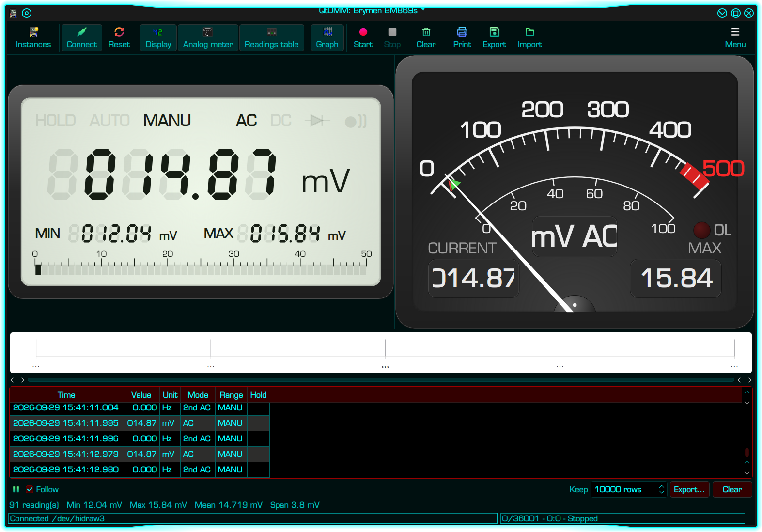The height and width of the screenshot is (532, 762).
Task: Toggle the Readings table panel button
Action: tap(271, 38)
